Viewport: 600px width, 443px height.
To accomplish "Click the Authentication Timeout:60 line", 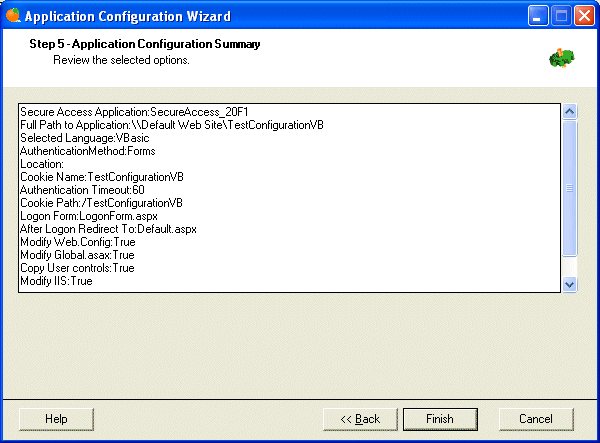I will (x=82, y=190).
